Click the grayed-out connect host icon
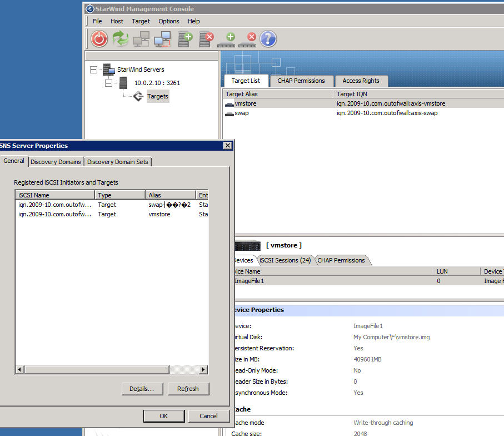The height and width of the screenshot is (436, 504). [142, 39]
